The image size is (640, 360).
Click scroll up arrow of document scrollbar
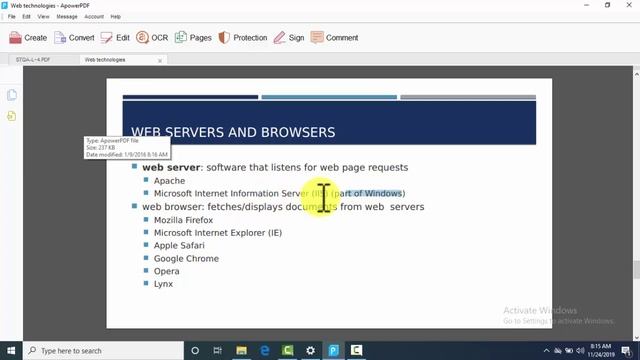click(x=636, y=74)
